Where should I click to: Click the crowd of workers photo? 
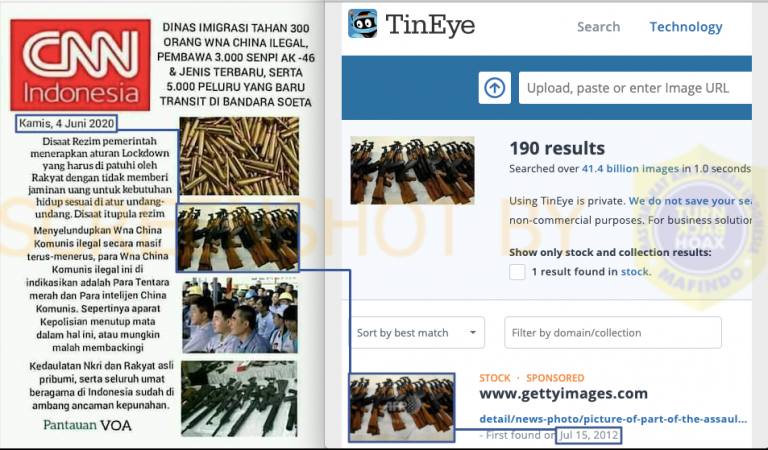coord(240,316)
